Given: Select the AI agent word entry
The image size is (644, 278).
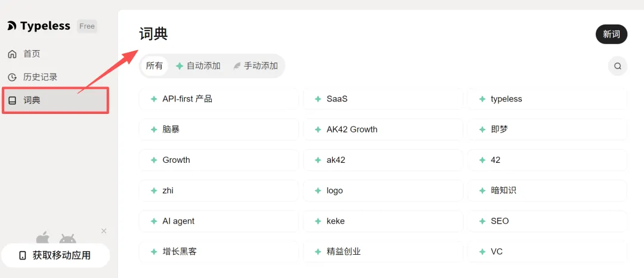Looking at the screenshot, I should point(219,221).
